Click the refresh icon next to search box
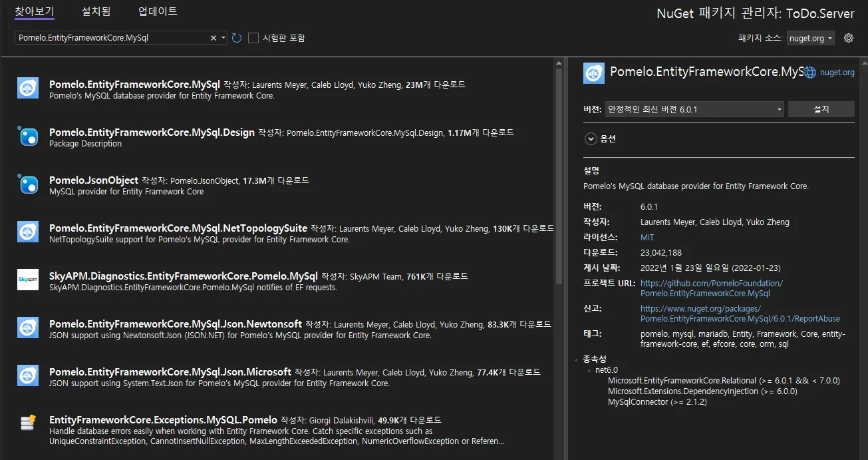This screenshot has width=868, height=460. pyautogui.click(x=237, y=38)
